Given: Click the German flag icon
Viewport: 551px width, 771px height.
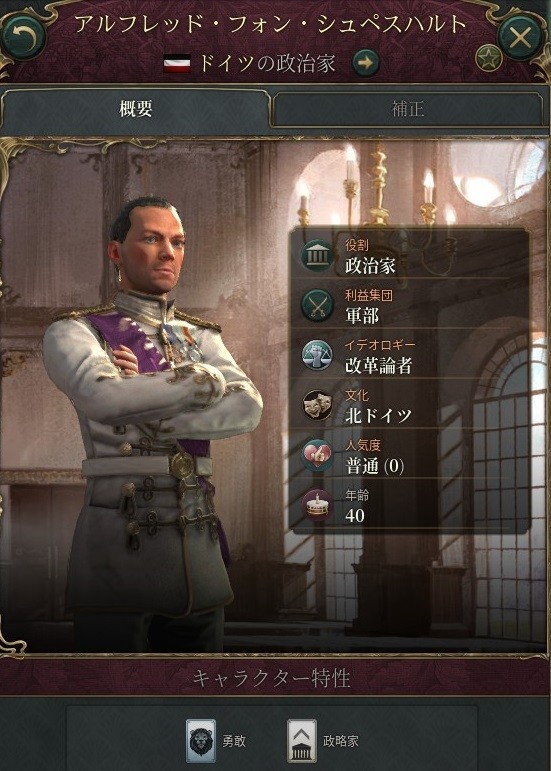Looking at the screenshot, I should tap(177, 64).
